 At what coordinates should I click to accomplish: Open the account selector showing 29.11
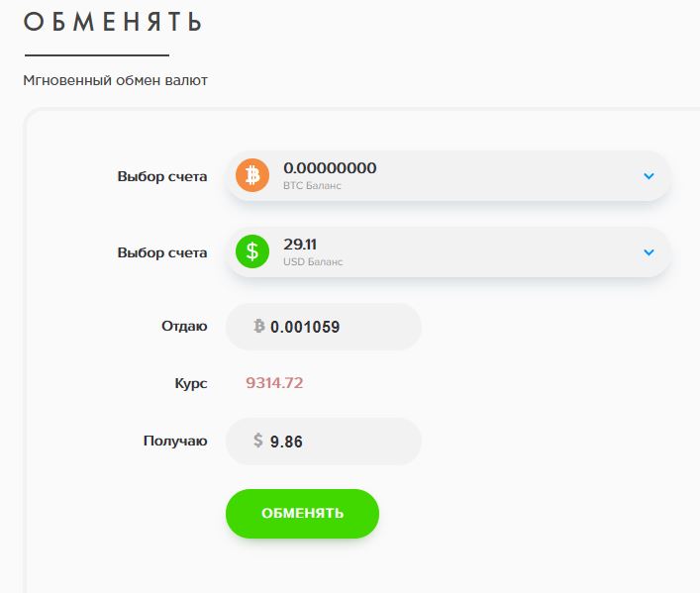(x=448, y=251)
